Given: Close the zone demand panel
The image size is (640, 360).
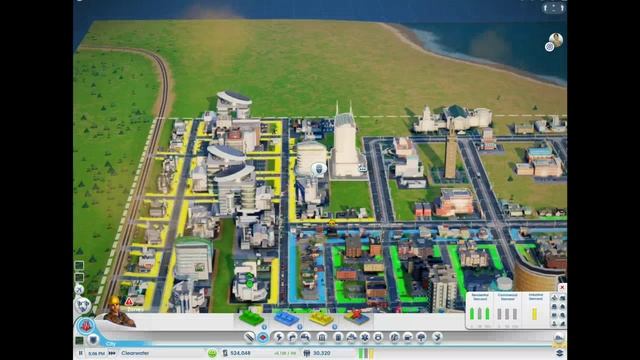Looking at the screenshot, I should click(x=562, y=287).
